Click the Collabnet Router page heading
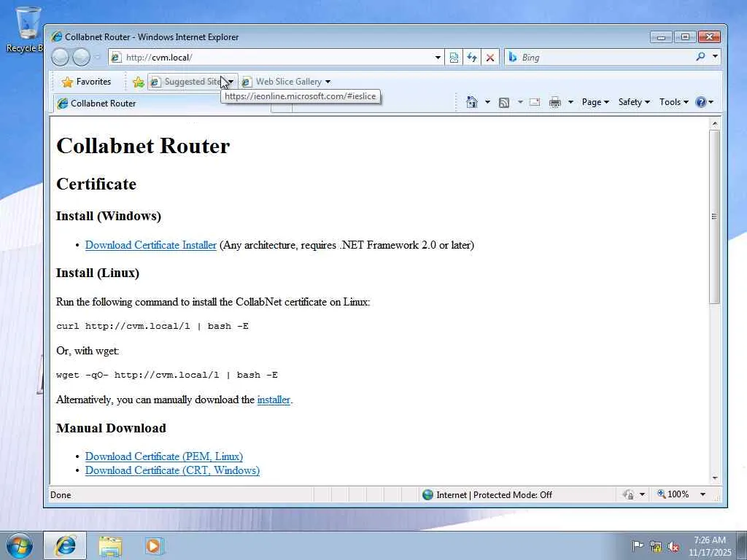The width and height of the screenshot is (747, 560). tap(143, 146)
